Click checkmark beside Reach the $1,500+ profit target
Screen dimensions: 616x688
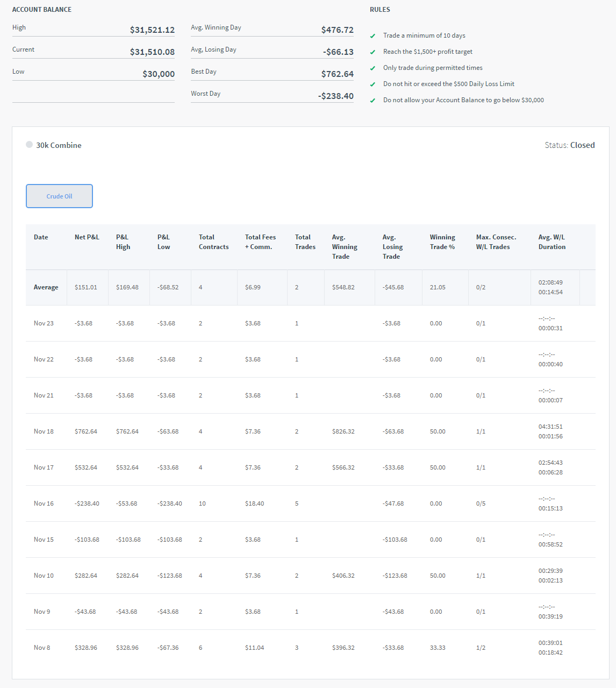tap(373, 52)
